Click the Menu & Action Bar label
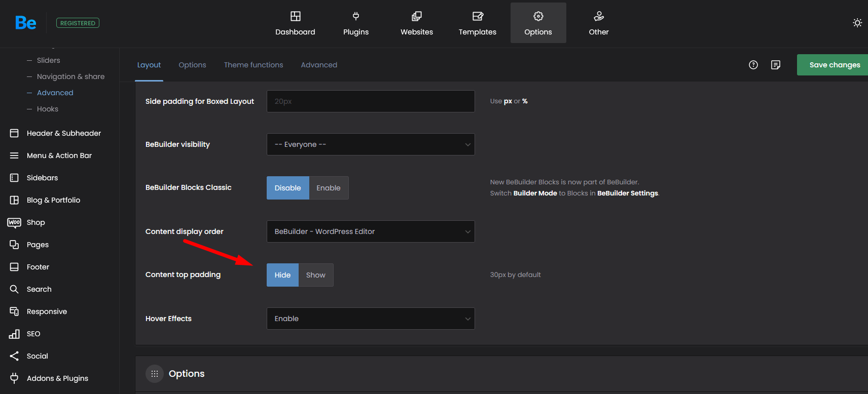 point(59,155)
